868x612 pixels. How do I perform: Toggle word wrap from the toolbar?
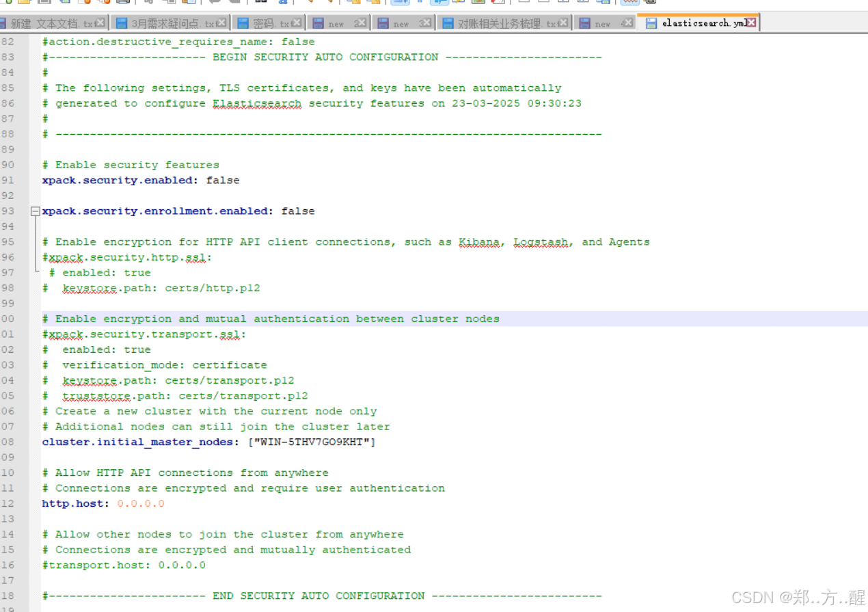click(400, 3)
